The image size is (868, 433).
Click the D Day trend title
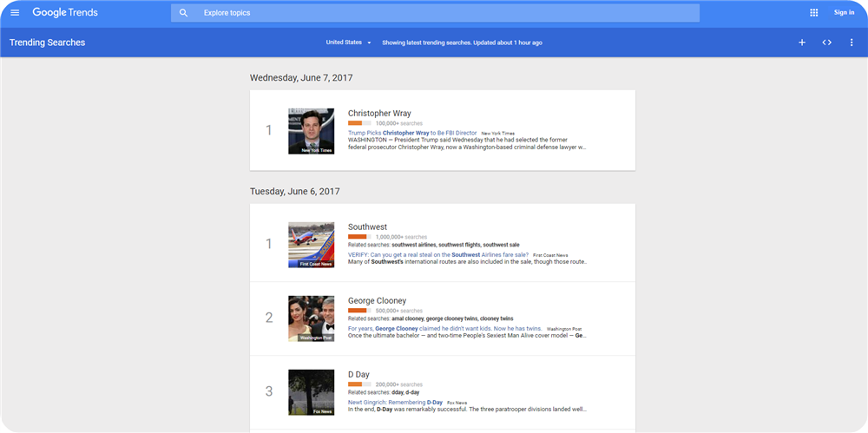pyautogui.click(x=358, y=374)
